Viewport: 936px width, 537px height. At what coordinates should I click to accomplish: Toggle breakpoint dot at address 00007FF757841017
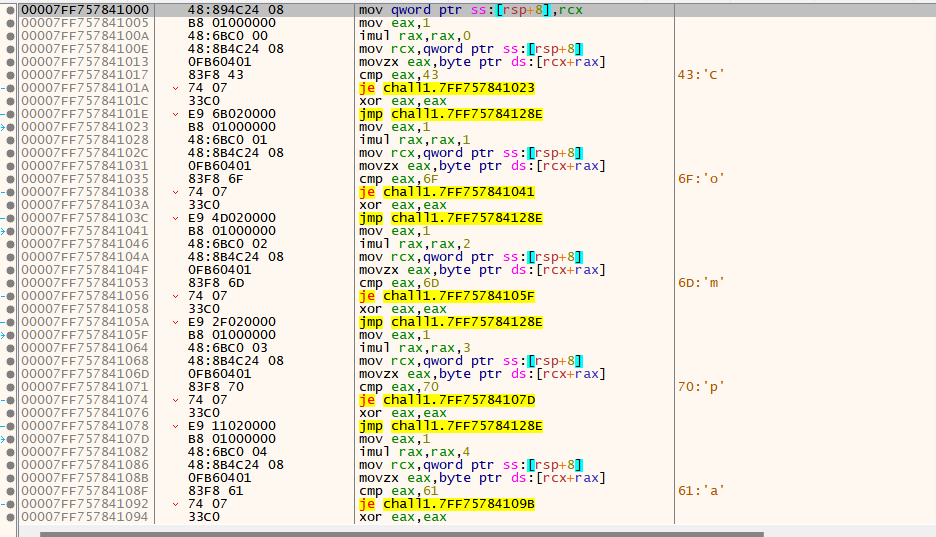[10, 75]
